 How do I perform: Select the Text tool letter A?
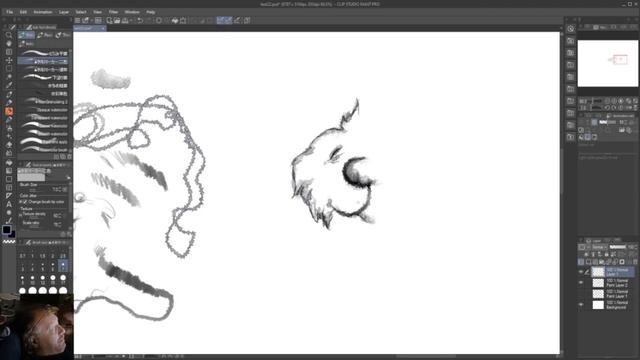(x=9, y=204)
